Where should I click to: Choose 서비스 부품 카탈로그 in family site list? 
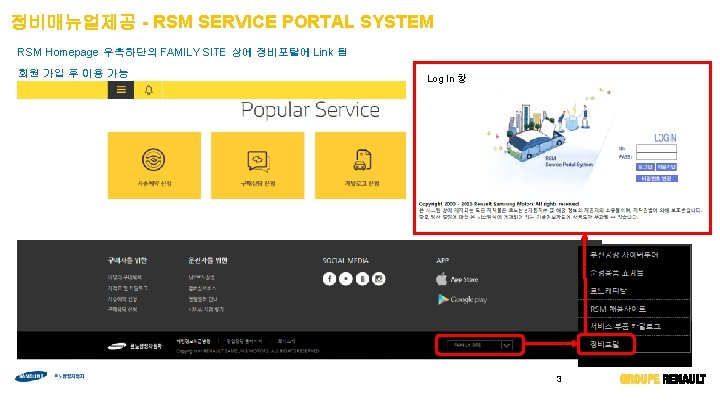tap(625, 326)
